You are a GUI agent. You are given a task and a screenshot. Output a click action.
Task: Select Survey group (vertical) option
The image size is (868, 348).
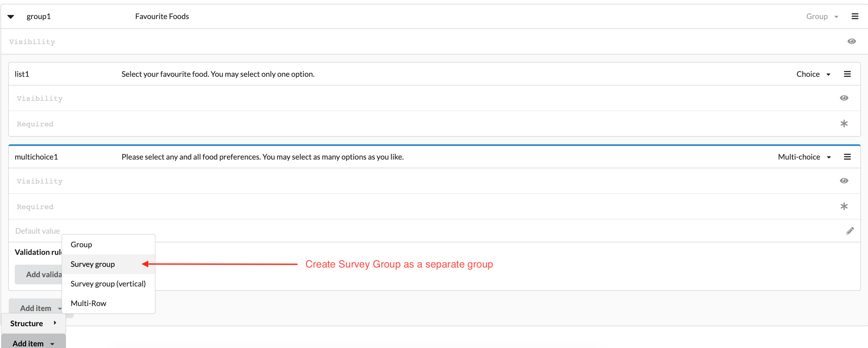click(108, 284)
